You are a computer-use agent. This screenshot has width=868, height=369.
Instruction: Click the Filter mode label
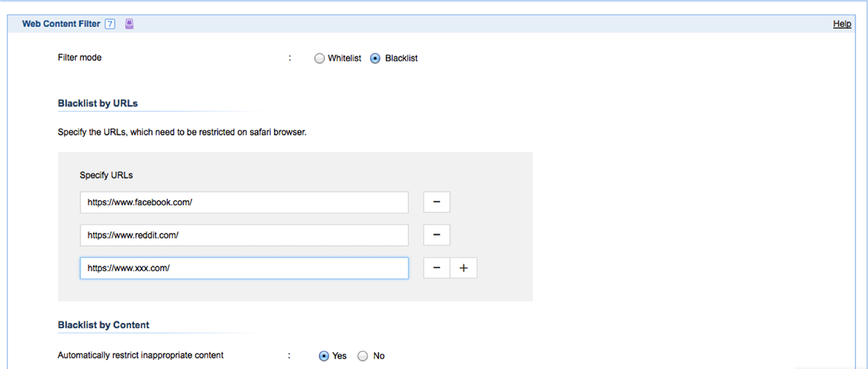coord(79,58)
